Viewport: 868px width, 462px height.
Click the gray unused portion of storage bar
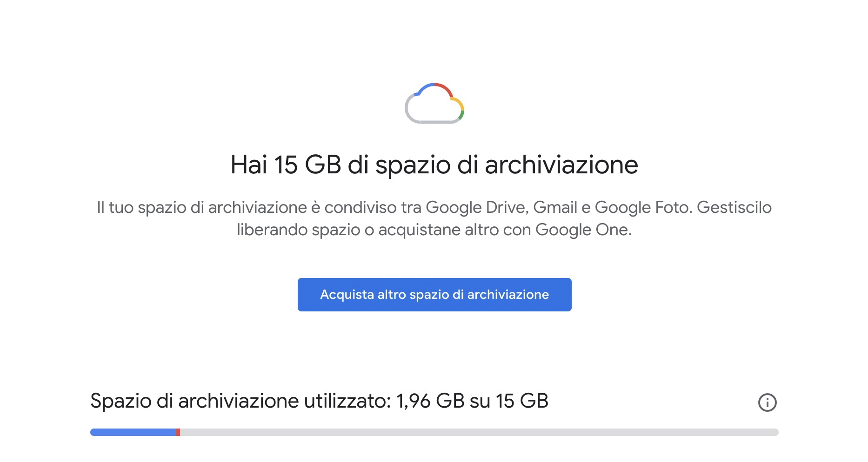pos(479,432)
